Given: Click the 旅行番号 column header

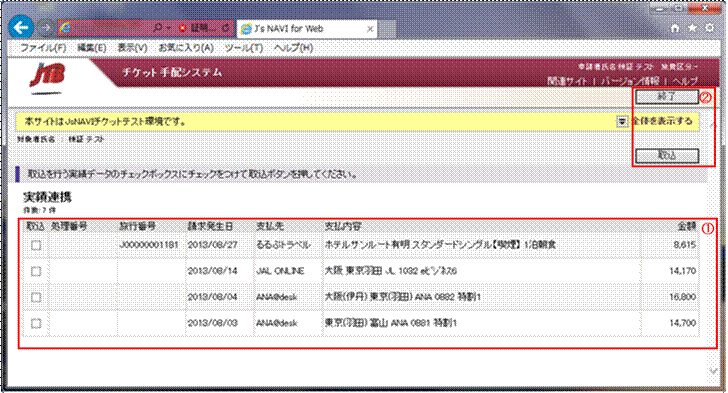Looking at the screenshot, I should pos(137,226).
